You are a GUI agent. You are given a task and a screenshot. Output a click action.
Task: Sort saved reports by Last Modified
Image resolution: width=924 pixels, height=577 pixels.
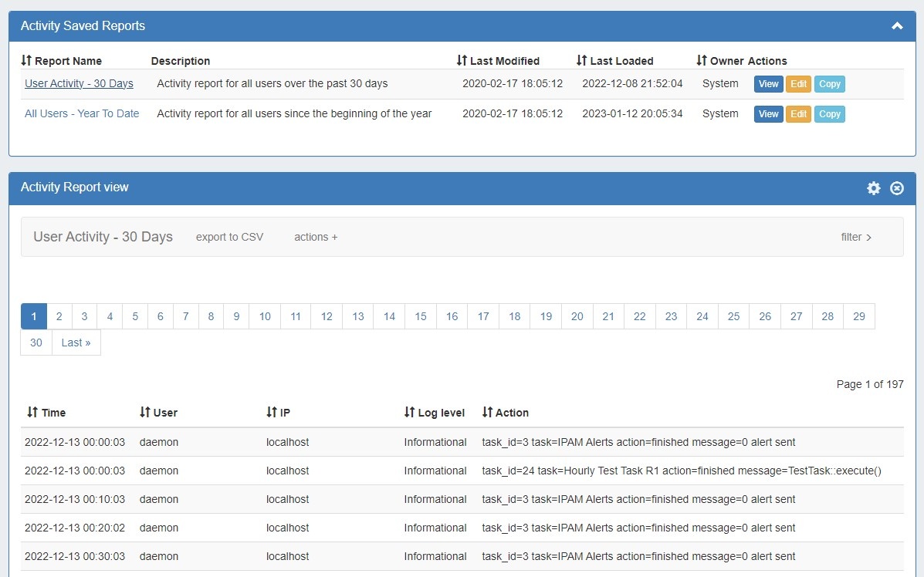pos(498,61)
